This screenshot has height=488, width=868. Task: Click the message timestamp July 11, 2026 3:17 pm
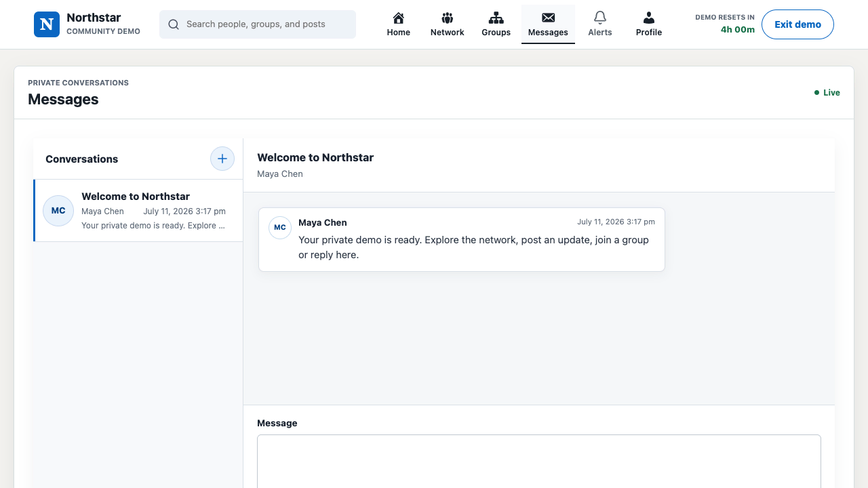(x=616, y=222)
